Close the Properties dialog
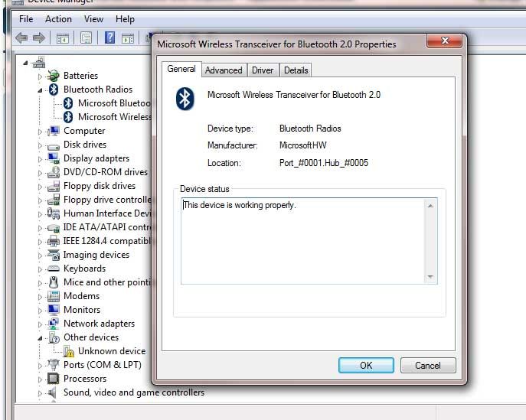Screen dimensions: 526x420 click(445, 41)
